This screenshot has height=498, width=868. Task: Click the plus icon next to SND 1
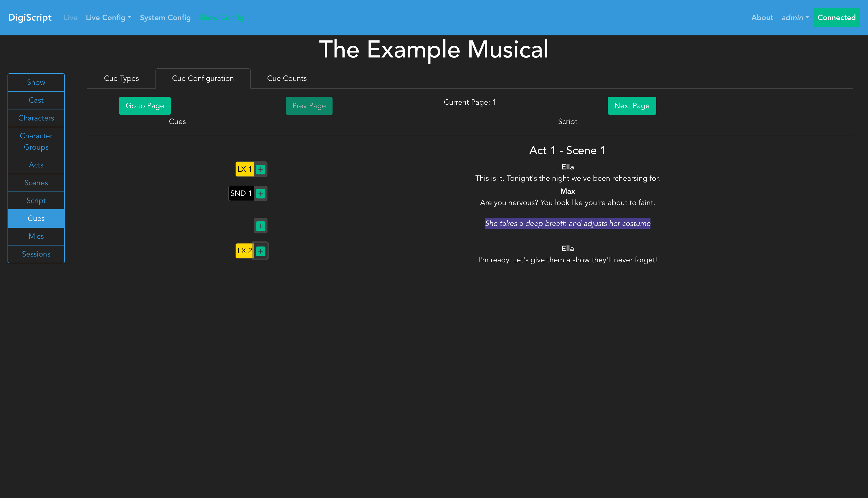tap(260, 194)
